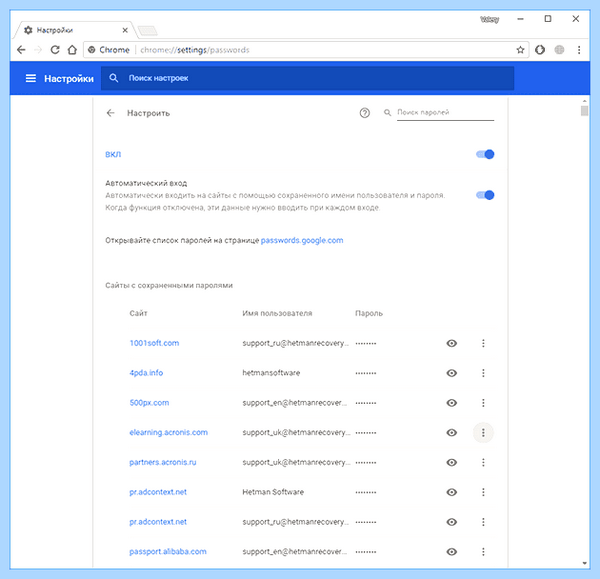Screen dimensions: 600x579
Task: Click the Поиск паролей search field
Action: pos(445,113)
